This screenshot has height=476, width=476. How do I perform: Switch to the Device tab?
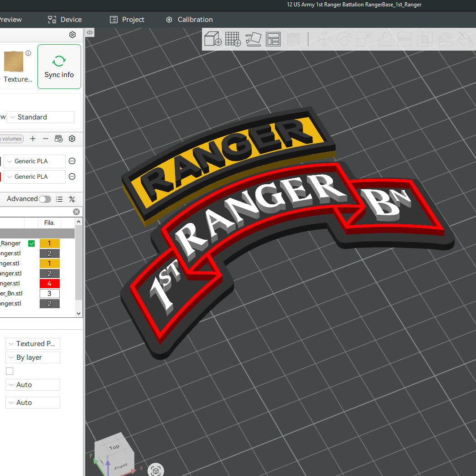click(65, 20)
